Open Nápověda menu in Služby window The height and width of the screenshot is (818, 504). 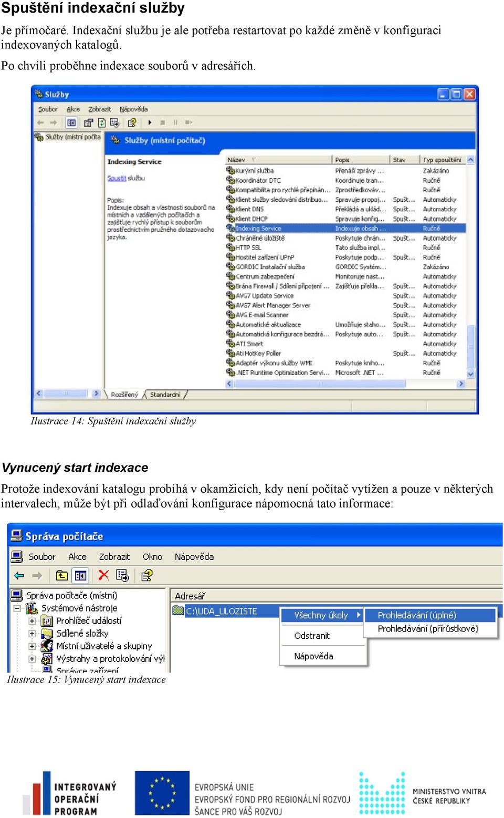[x=134, y=109]
